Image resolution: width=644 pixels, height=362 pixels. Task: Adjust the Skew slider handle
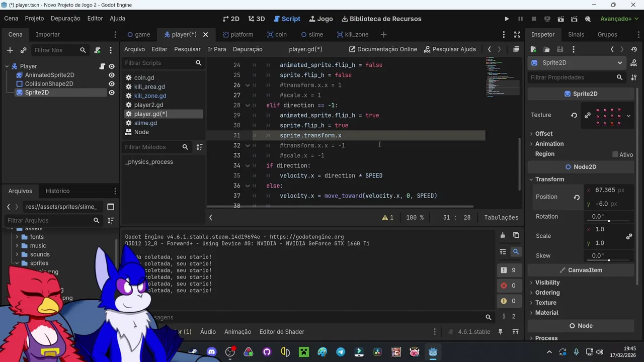(x=609, y=260)
